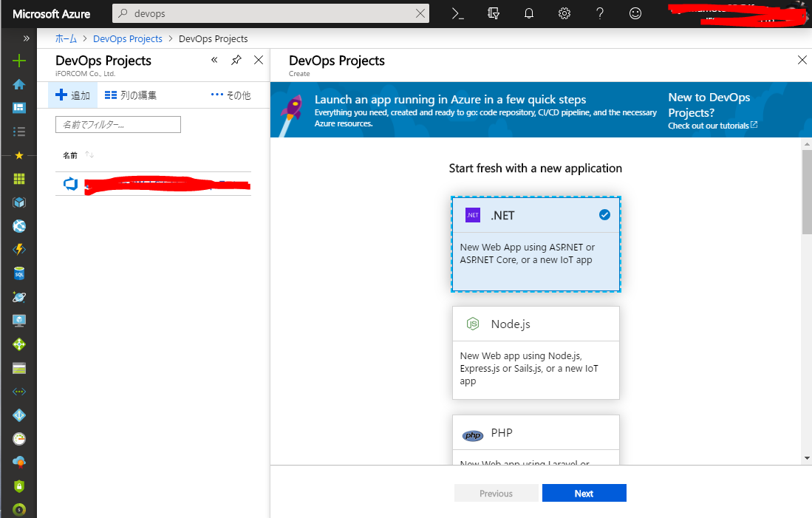Expand the left sidebar with double chevron
812x518 pixels.
[x=27, y=38]
